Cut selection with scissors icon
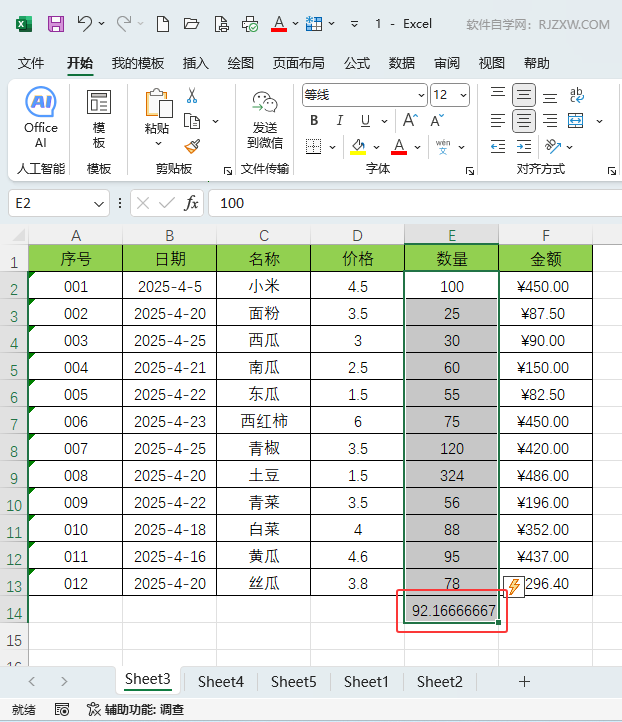 (x=192, y=95)
